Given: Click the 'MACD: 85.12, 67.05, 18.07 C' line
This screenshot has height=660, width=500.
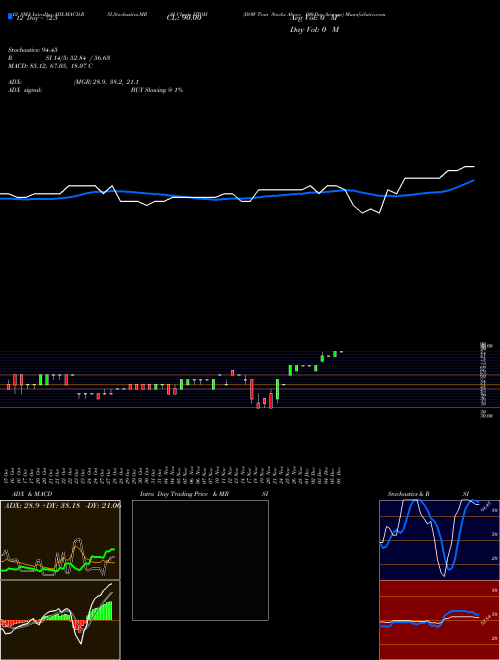Looking at the screenshot, I should [51, 66].
